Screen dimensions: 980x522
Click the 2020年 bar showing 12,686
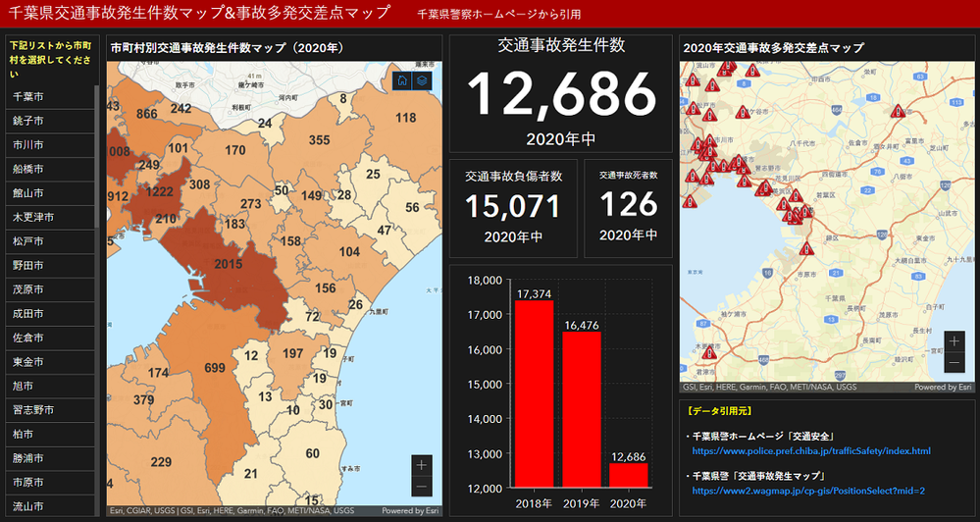(629, 475)
